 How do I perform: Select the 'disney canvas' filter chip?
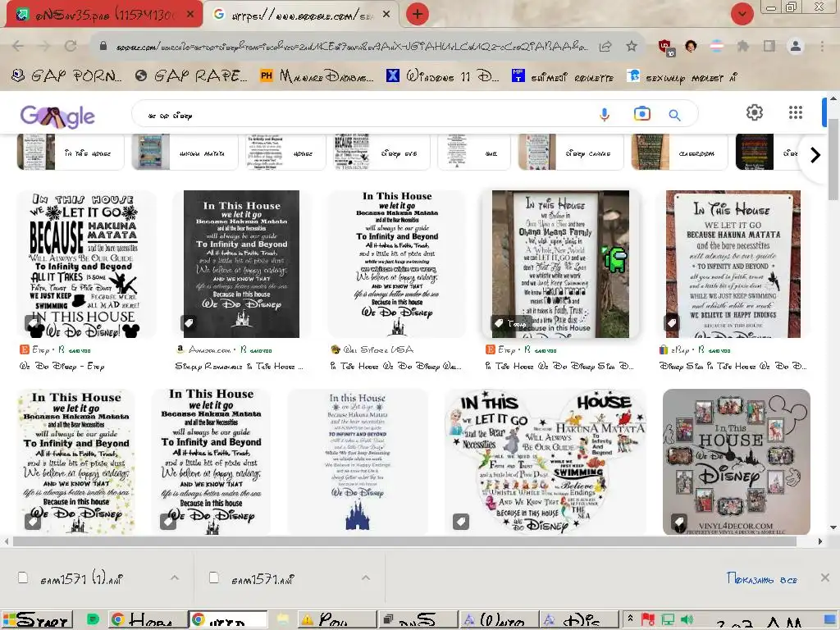click(571, 152)
